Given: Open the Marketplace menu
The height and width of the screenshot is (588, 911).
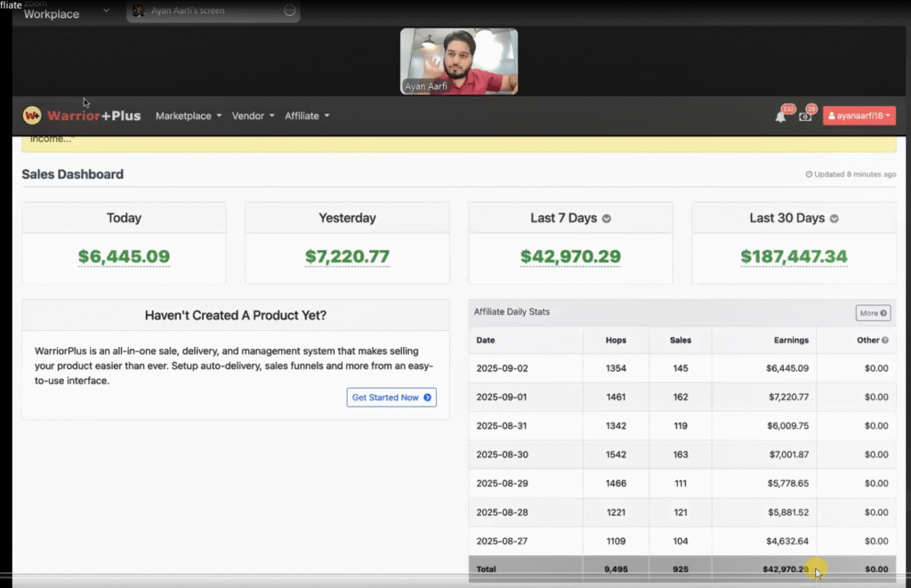Looking at the screenshot, I should (x=188, y=116).
